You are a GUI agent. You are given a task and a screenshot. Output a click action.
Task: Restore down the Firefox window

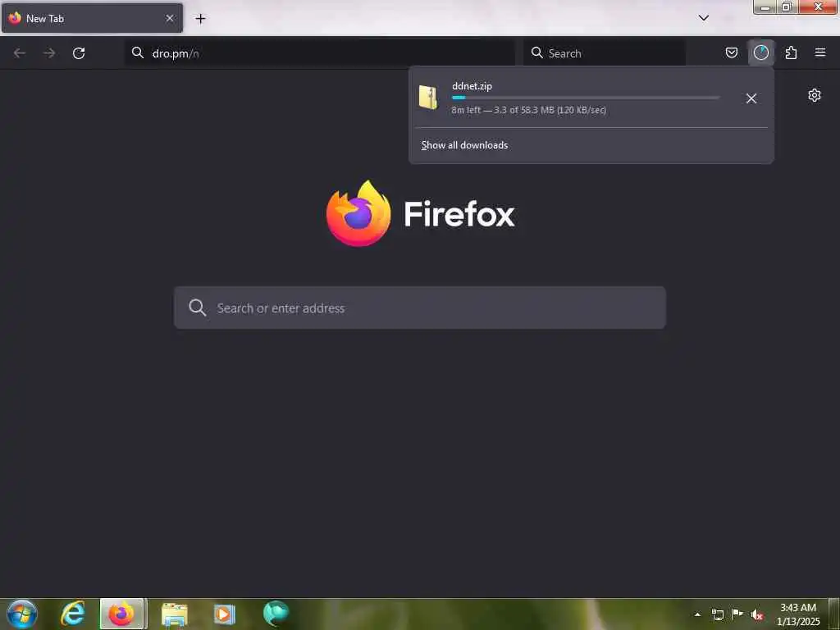pos(787,7)
